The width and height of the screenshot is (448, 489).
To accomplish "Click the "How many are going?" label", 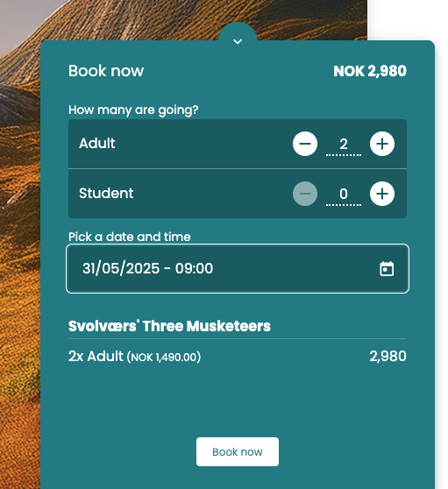I will tap(133, 110).
